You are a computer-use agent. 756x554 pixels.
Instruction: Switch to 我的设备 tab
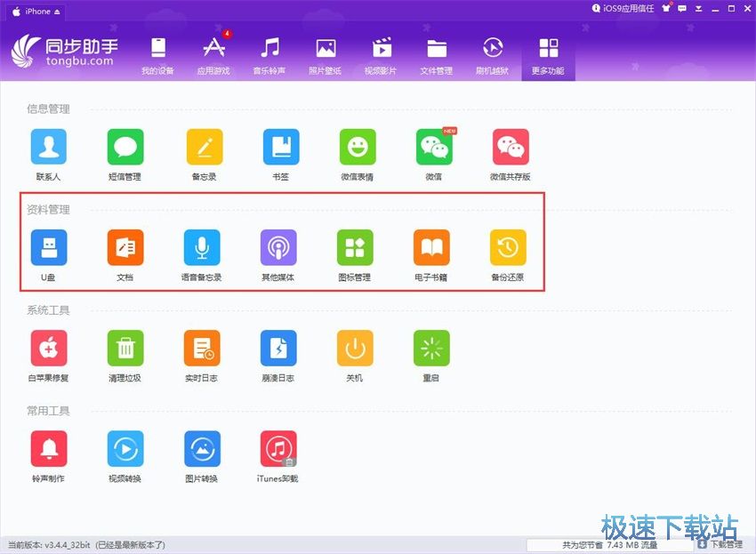point(157,56)
